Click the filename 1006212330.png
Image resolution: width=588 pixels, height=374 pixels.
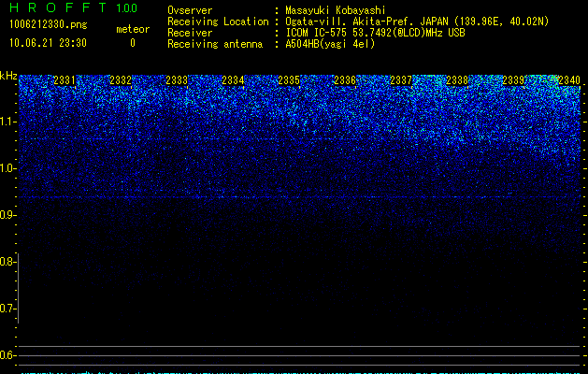tap(49, 25)
